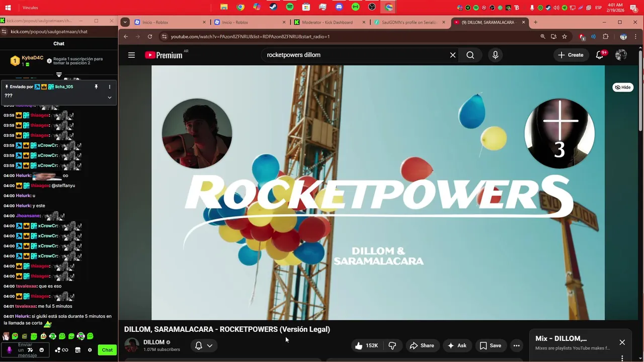The height and width of the screenshot is (362, 644).
Task: Click the browser address bar URL
Action: pyautogui.click(x=250, y=36)
